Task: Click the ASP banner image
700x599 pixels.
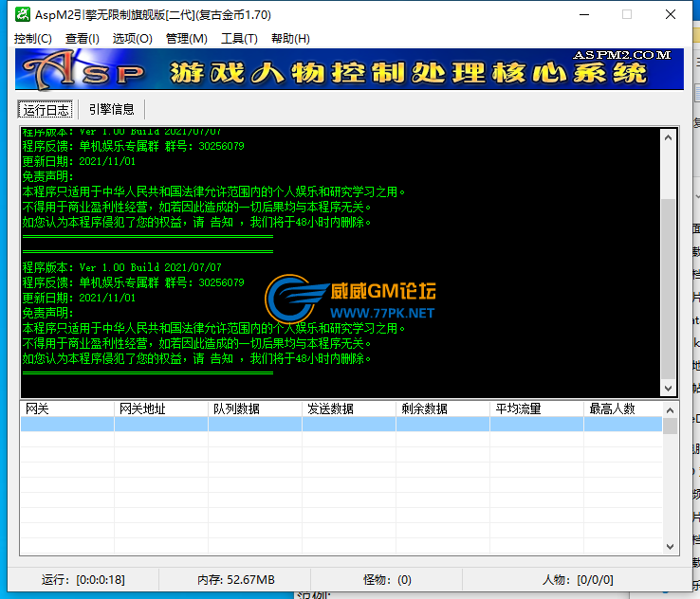Action: point(349,69)
